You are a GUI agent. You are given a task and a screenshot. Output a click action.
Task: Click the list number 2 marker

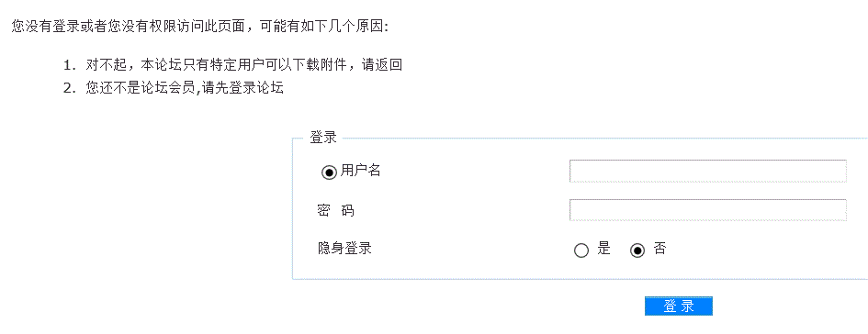(x=68, y=88)
